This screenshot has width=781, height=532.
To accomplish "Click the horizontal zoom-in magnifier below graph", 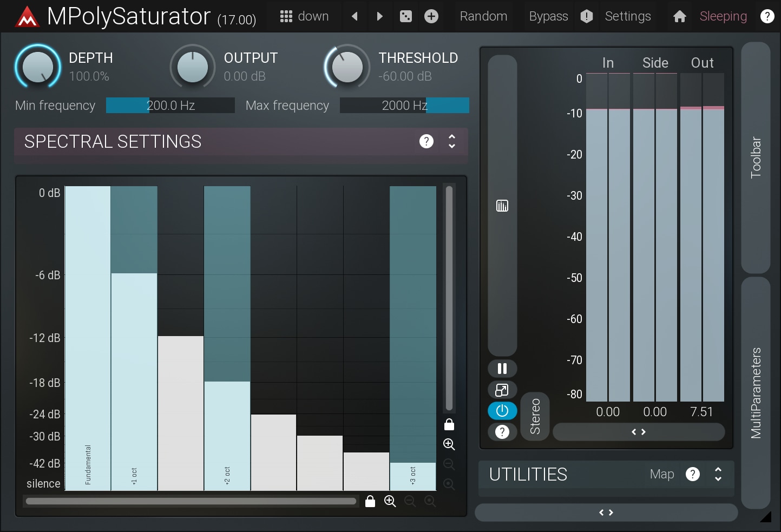I will point(390,501).
